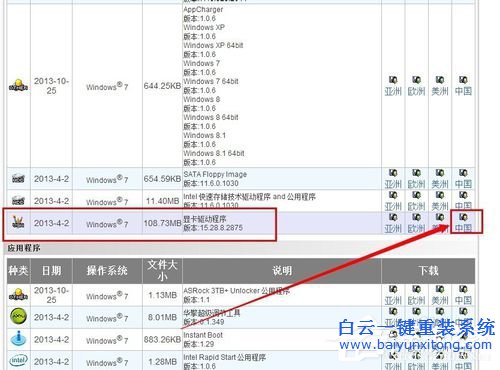
Task: Click the SATA Floppy Image row drive icon
Action: [x=18, y=179]
